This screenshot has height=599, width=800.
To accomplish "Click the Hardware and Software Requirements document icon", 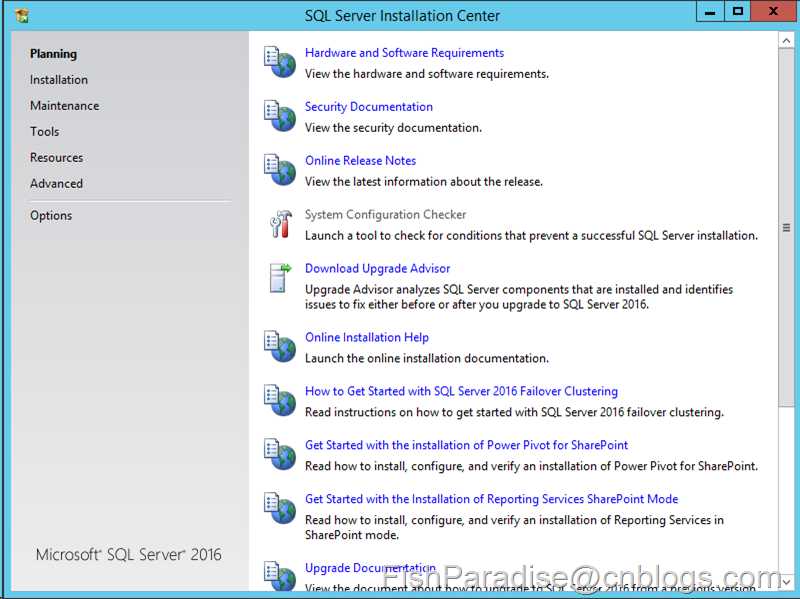I will 280,62.
